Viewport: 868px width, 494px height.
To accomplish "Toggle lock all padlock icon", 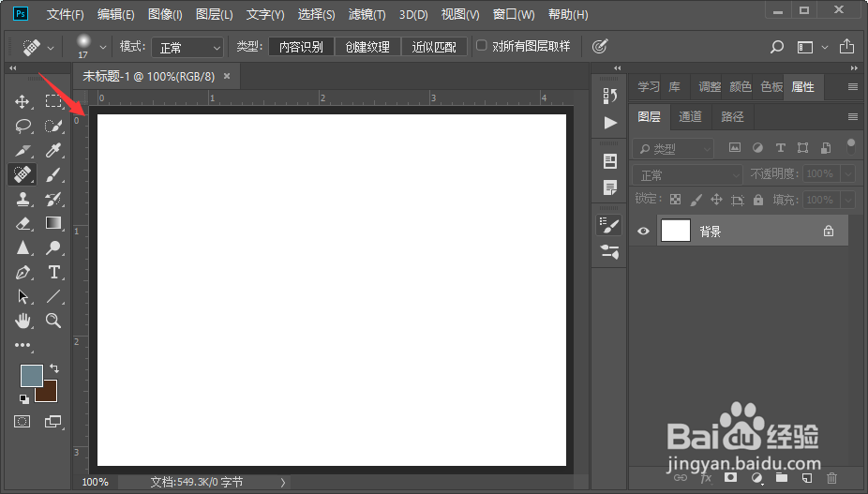I will 758,200.
